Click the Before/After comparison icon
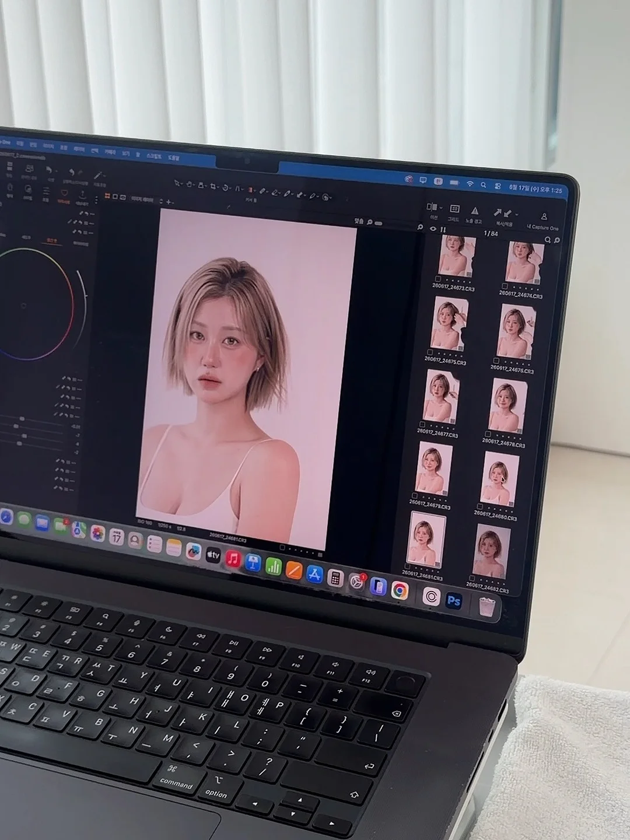The image size is (630, 840). 432,207
